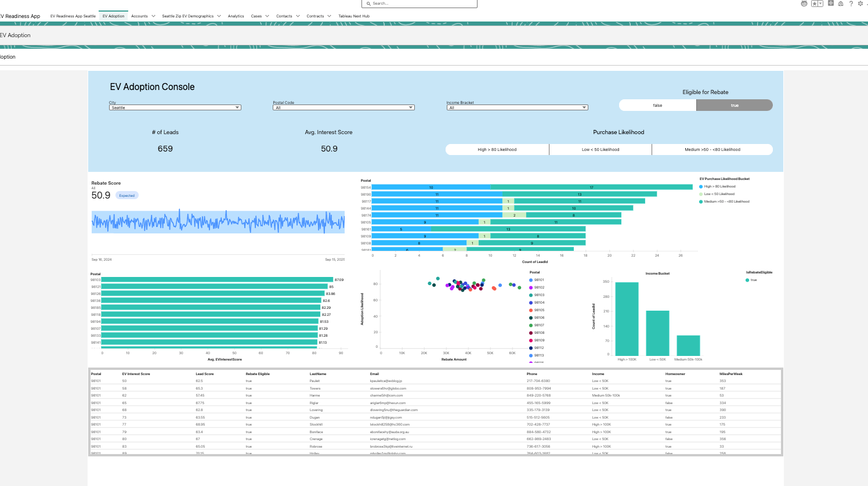868x486 pixels.
Task: Open the Analytics tab
Action: point(236,16)
